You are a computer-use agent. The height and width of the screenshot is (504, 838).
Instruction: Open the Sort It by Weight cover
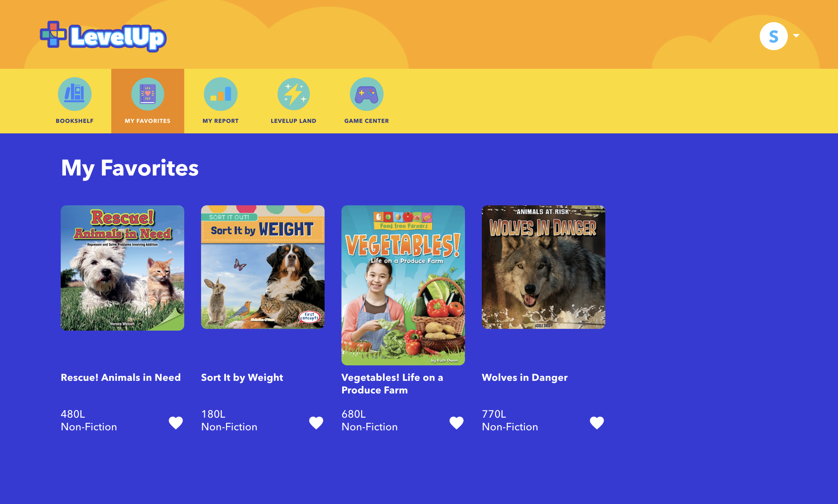(263, 267)
